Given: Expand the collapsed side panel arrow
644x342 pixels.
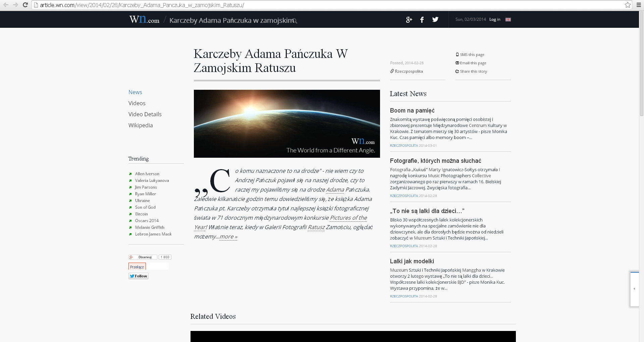Looking at the screenshot, I should click(634, 289).
